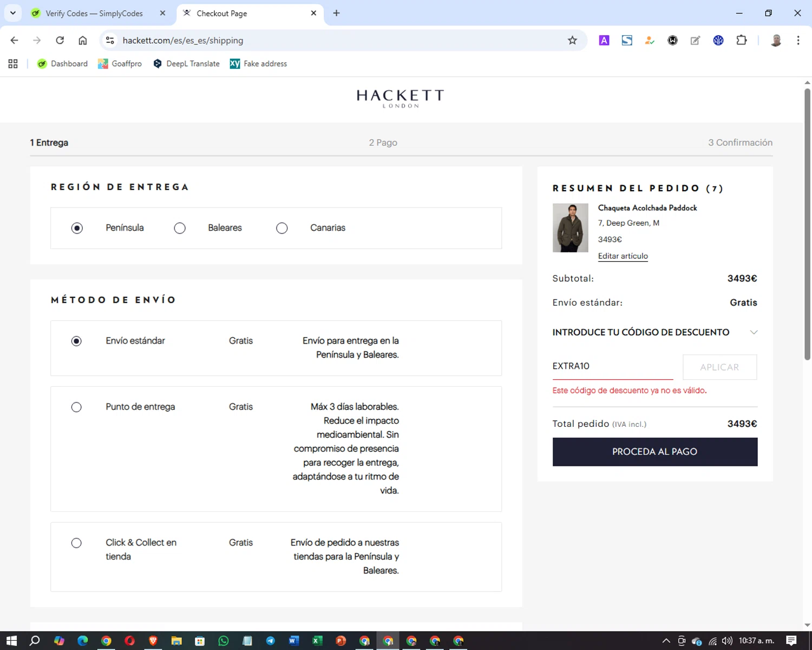Open a new browser tab
812x650 pixels.
pyautogui.click(x=336, y=13)
